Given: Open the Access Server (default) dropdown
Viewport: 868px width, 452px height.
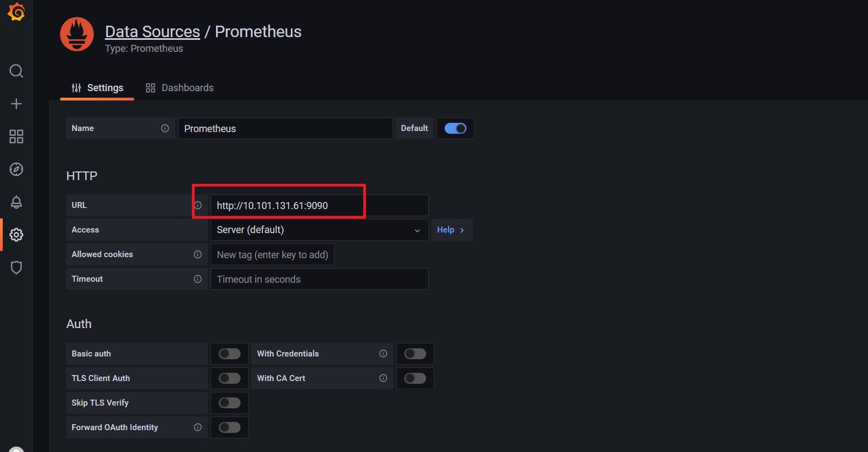Looking at the screenshot, I should (319, 230).
